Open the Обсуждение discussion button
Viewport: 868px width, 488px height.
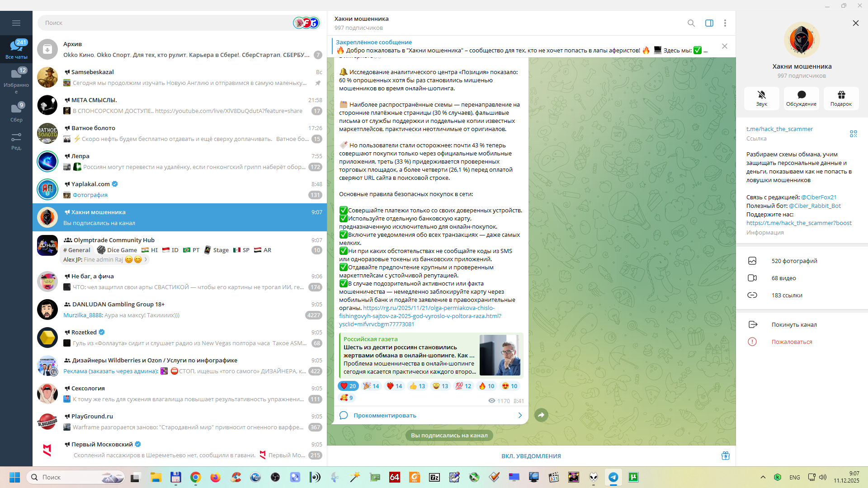point(801,98)
